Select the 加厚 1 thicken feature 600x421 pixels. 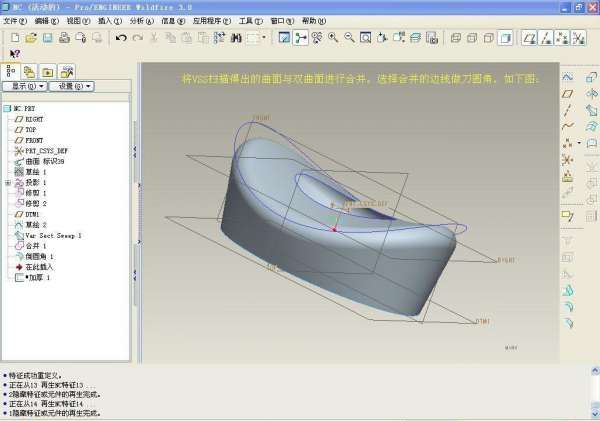32,277
